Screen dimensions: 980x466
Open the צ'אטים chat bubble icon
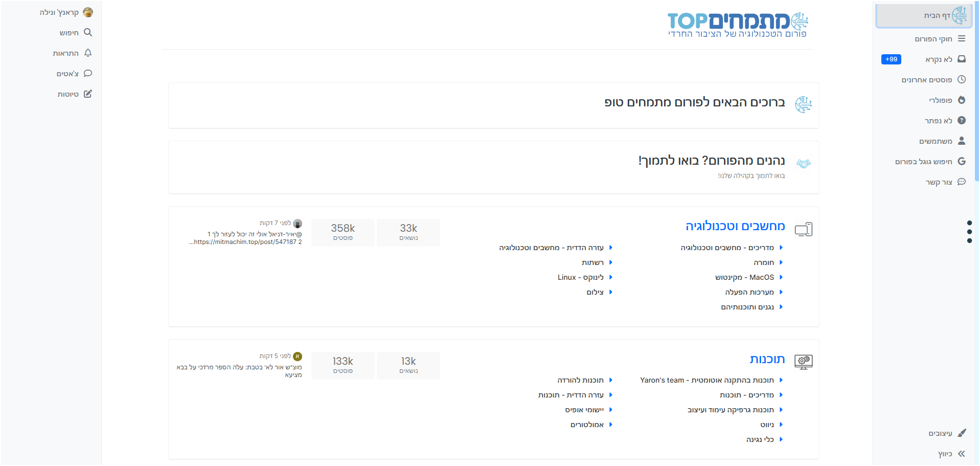87,73
